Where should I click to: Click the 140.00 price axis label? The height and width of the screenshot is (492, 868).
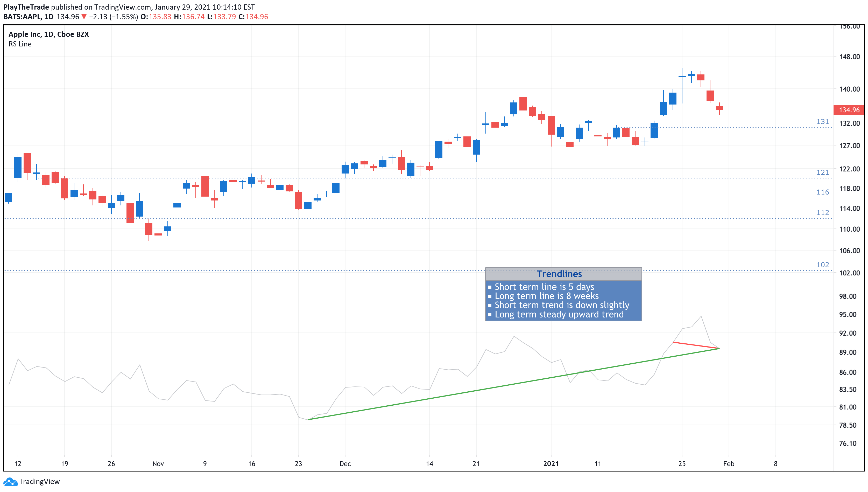point(849,89)
